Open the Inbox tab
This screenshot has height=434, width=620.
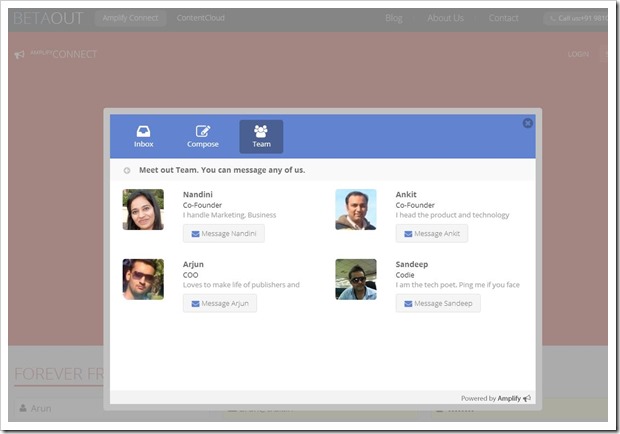click(x=144, y=137)
